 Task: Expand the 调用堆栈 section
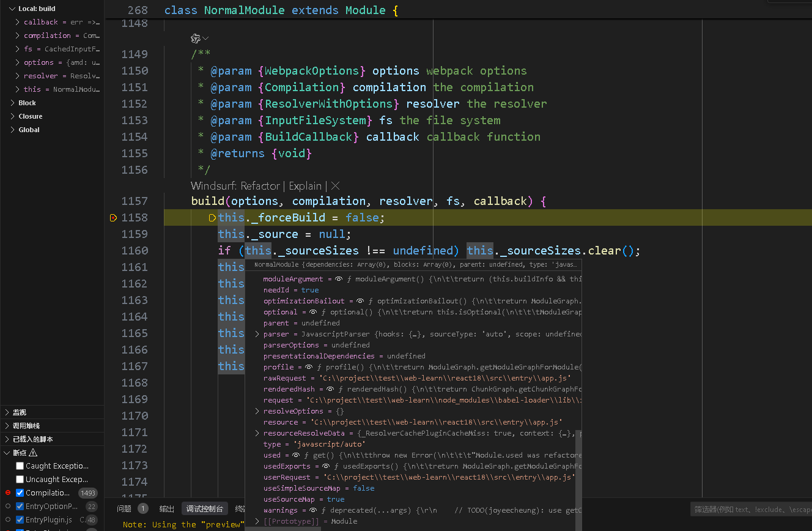coord(7,426)
